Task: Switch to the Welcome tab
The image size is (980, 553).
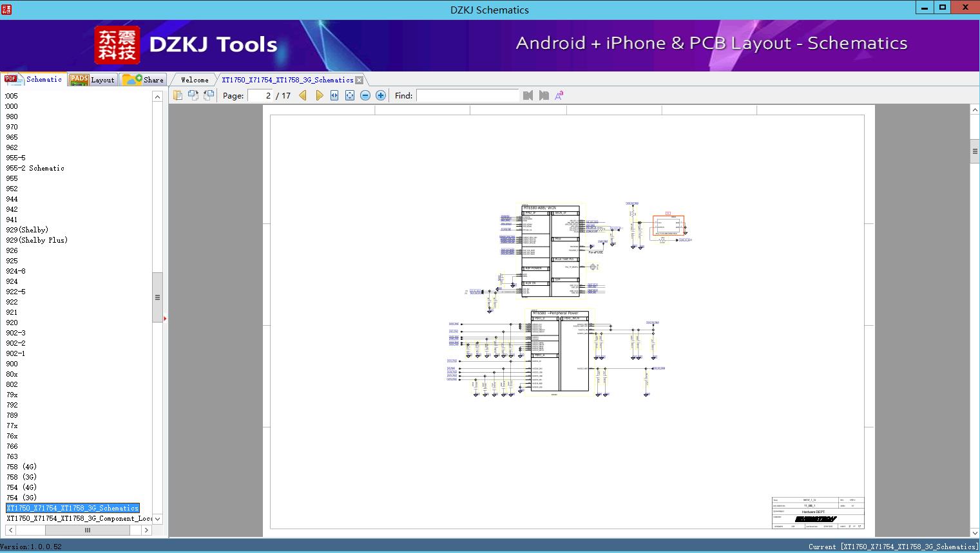Action: coord(195,80)
